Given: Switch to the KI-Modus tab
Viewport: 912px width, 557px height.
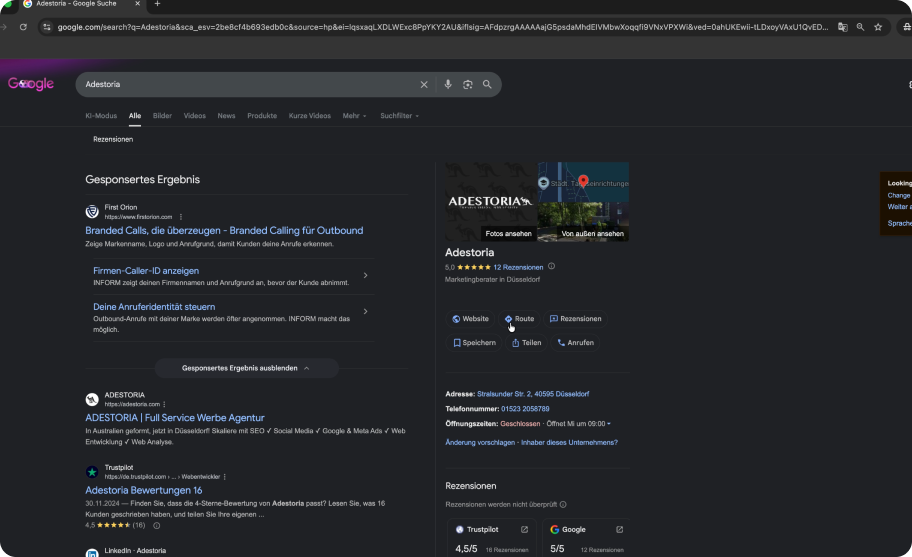Looking at the screenshot, I should (x=101, y=116).
